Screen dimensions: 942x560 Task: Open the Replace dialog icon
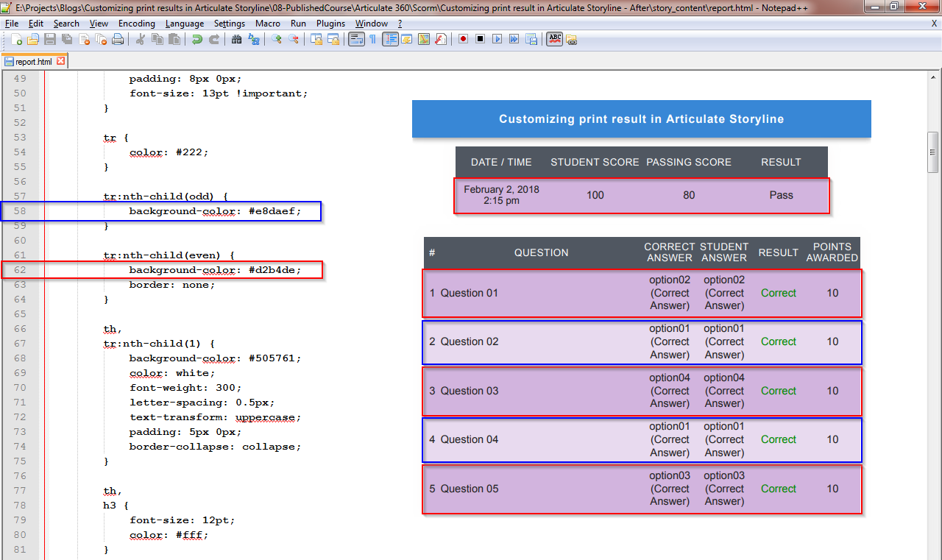253,39
